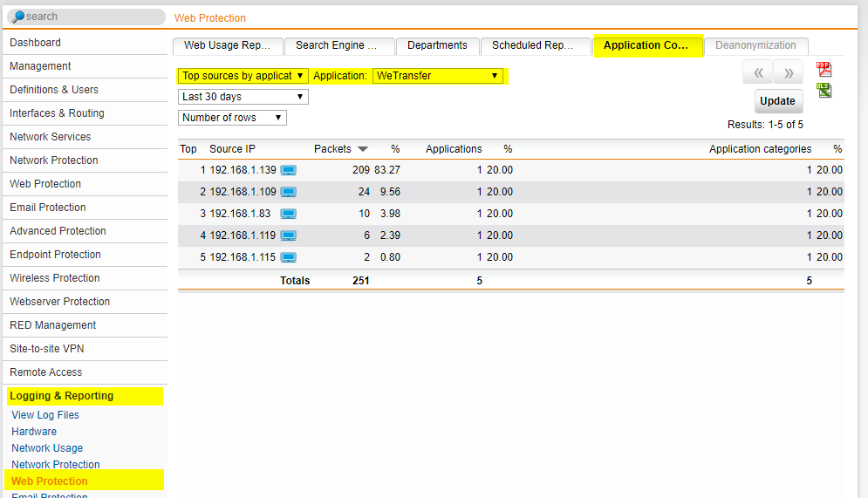Screen dimensions: 868x498
Task: Click the computer icon next to 192.168.1.109
Action: pyautogui.click(x=289, y=192)
